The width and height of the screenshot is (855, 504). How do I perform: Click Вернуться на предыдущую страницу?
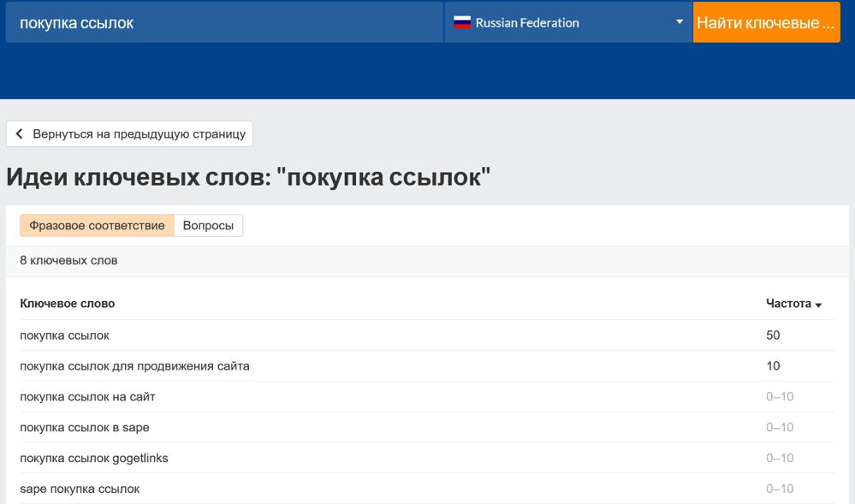(141, 133)
